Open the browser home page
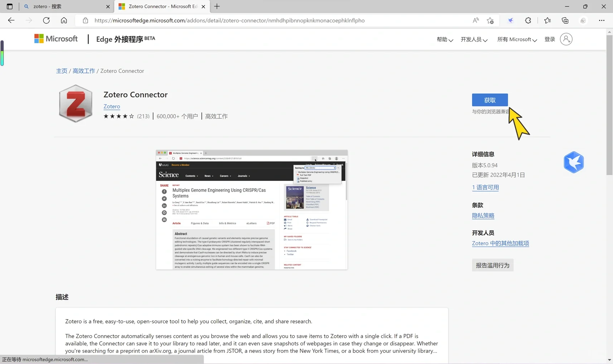The image size is (613, 364). point(64,20)
